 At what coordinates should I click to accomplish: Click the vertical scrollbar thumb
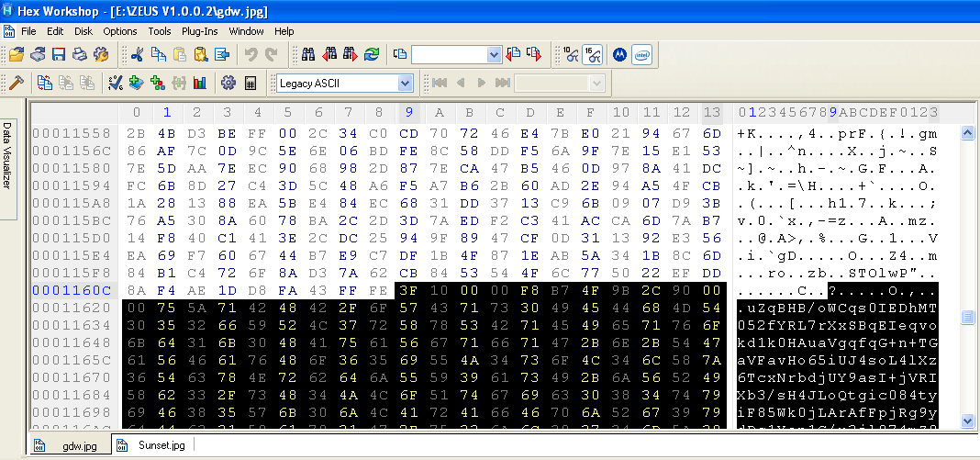click(967, 318)
